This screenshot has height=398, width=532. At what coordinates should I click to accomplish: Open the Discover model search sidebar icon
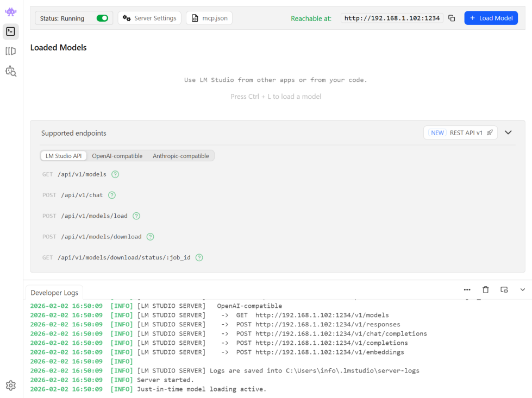[11, 71]
